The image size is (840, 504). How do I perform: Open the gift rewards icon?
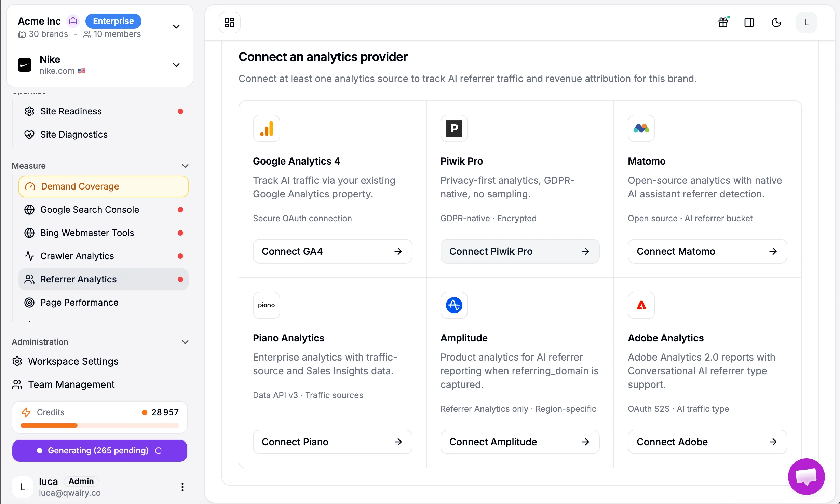(723, 23)
